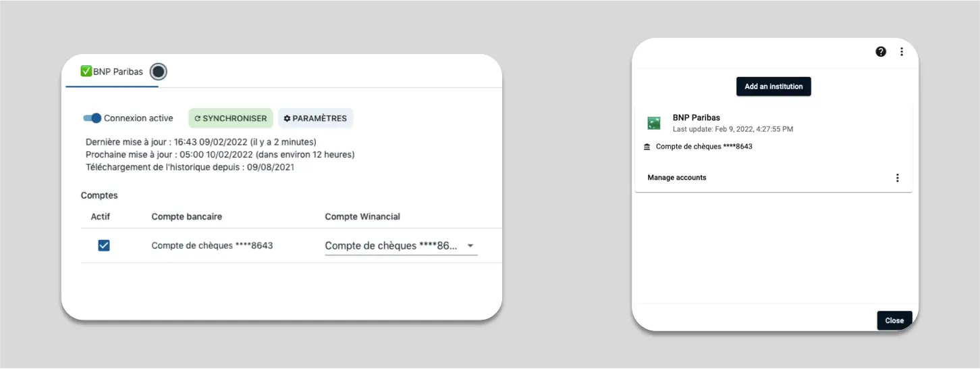The width and height of the screenshot is (980, 369).
Task: Click the bank building icon beside the account
Action: 647,147
